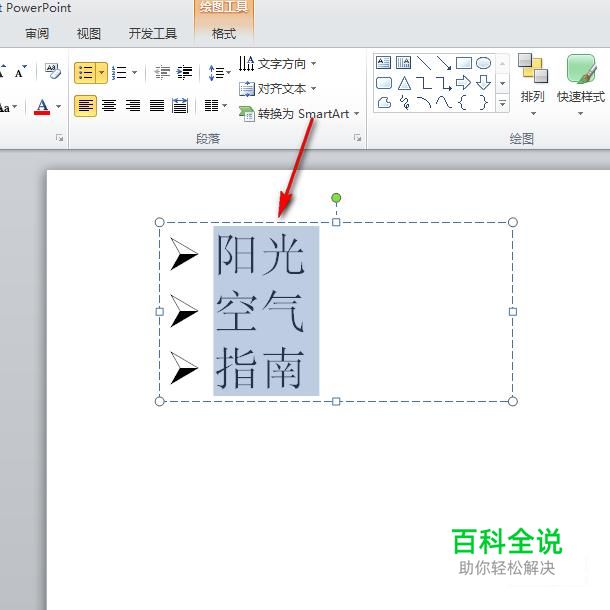Open the font color dropdown arrow

pyautogui.click(x=58, y=106)
